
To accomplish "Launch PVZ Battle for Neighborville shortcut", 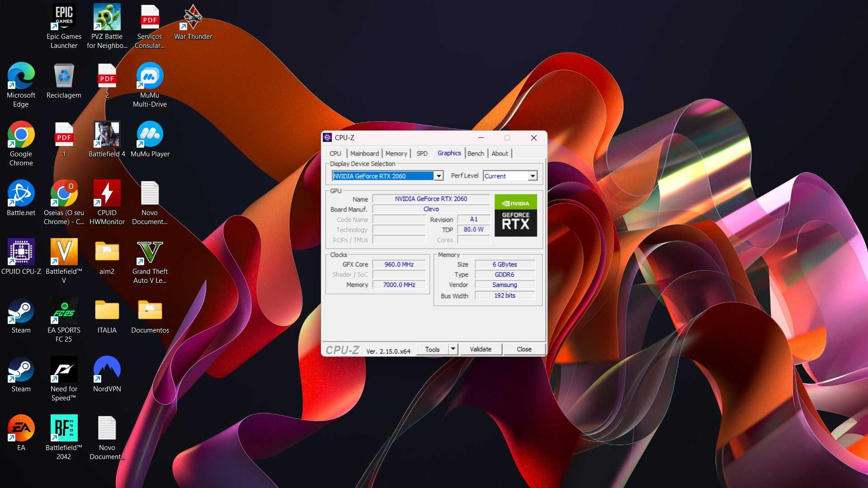I will click(107, 26).
